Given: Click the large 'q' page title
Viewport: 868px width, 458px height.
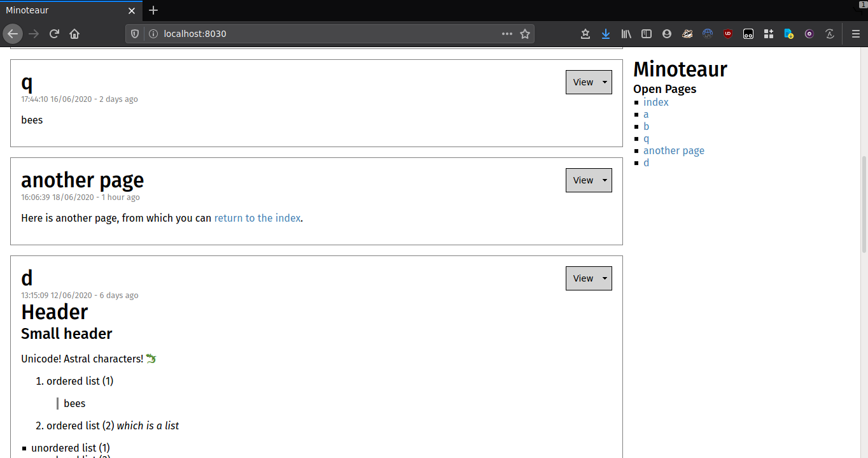Looking at the screenshot, I should tap(27, 83).
